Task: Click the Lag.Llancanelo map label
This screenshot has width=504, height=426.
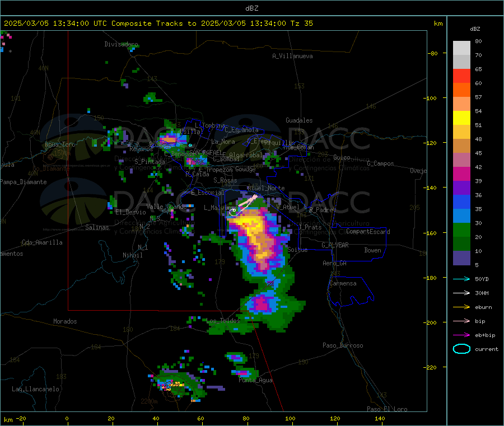Action: (x=35, y=389)
